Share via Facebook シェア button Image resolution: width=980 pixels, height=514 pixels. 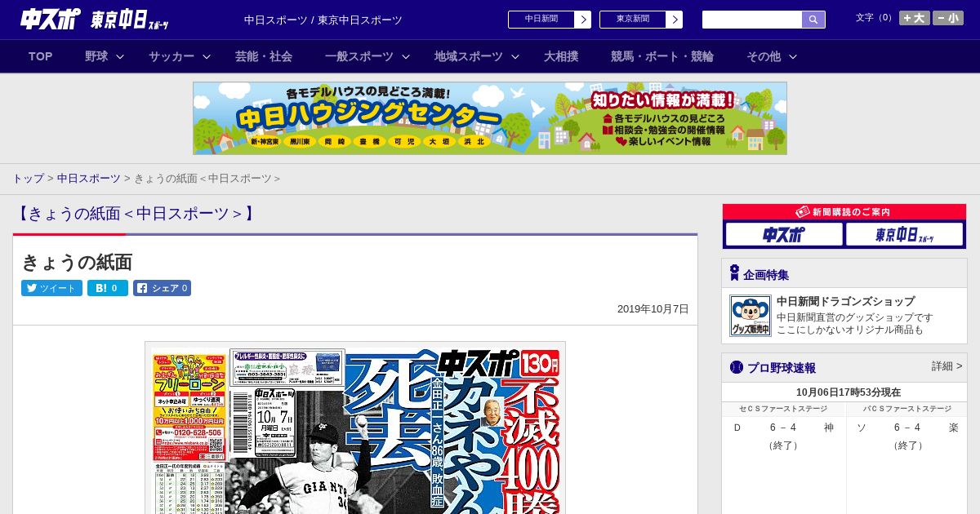coord(162,288)
